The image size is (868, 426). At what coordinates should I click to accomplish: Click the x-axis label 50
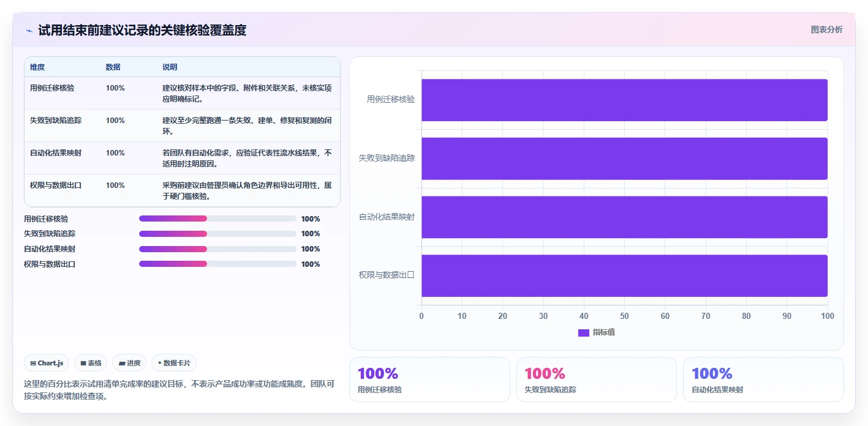tap(624, 316)
